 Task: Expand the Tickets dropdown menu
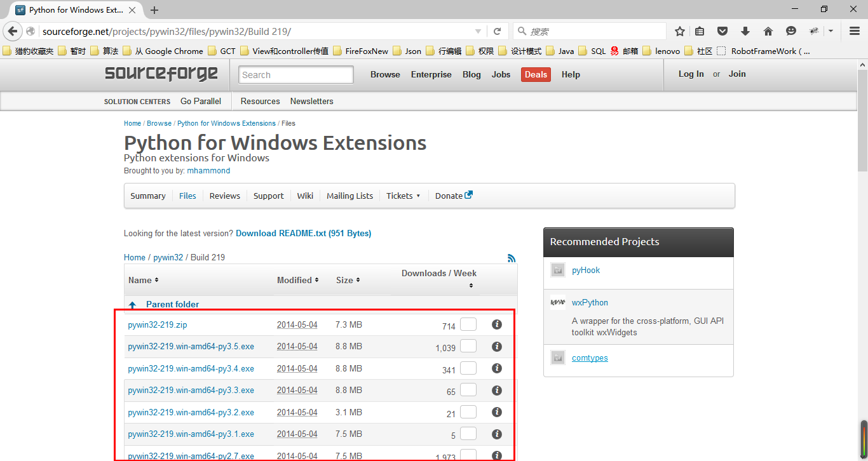[403, 196]
